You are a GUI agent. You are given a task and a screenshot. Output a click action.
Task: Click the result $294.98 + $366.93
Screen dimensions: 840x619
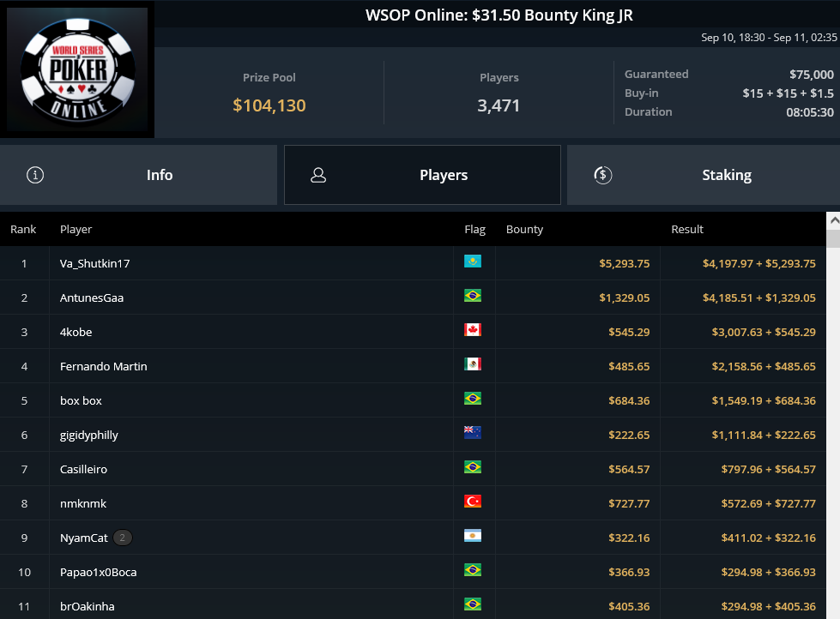[x=769, y=572]
